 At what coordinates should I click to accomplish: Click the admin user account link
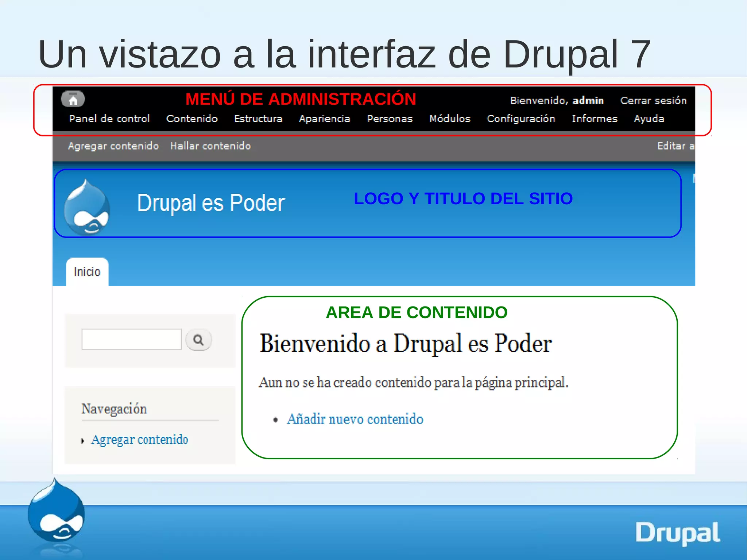588,100
